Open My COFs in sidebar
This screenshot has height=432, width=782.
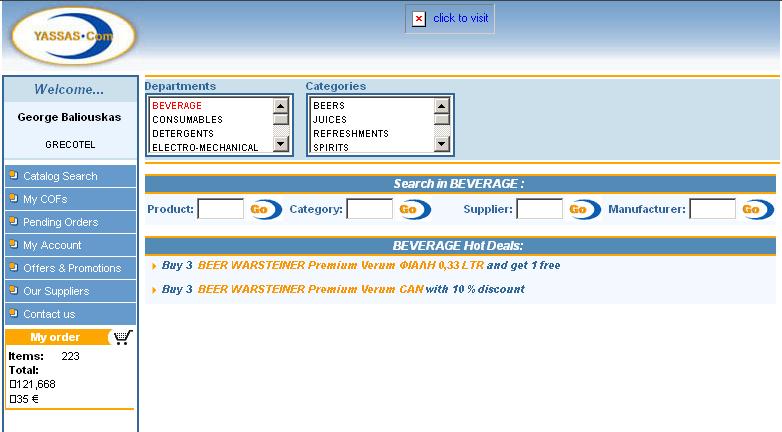(70, 199)
